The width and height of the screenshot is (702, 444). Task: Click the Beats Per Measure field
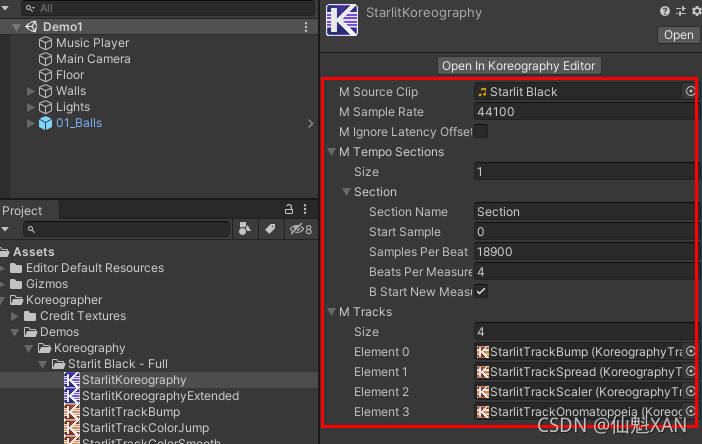586,271
